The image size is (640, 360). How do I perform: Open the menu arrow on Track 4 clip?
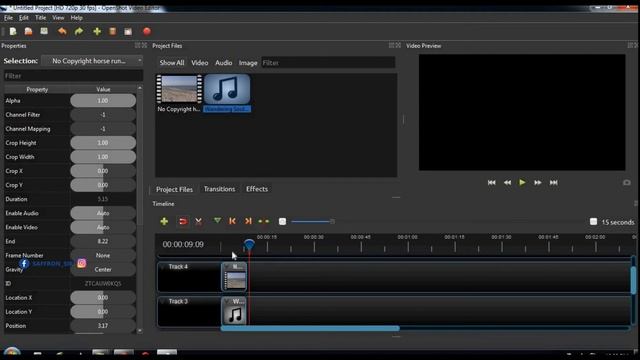tap(227, 267)
